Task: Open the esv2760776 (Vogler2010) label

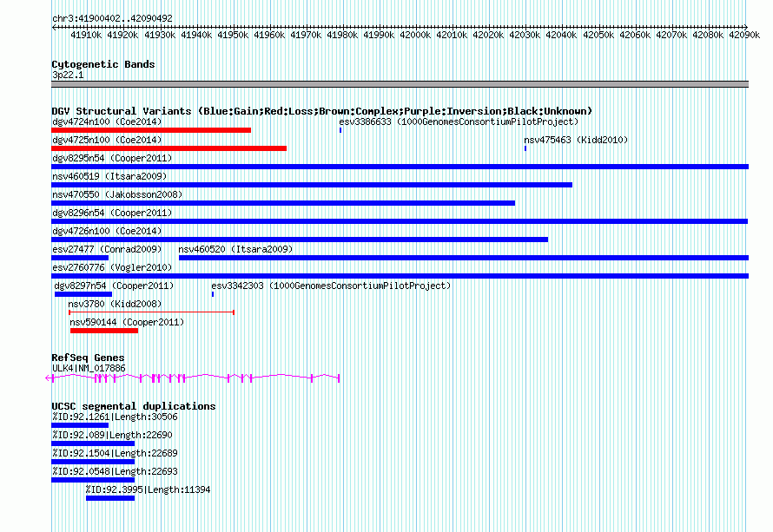Action: click(112, 267)
